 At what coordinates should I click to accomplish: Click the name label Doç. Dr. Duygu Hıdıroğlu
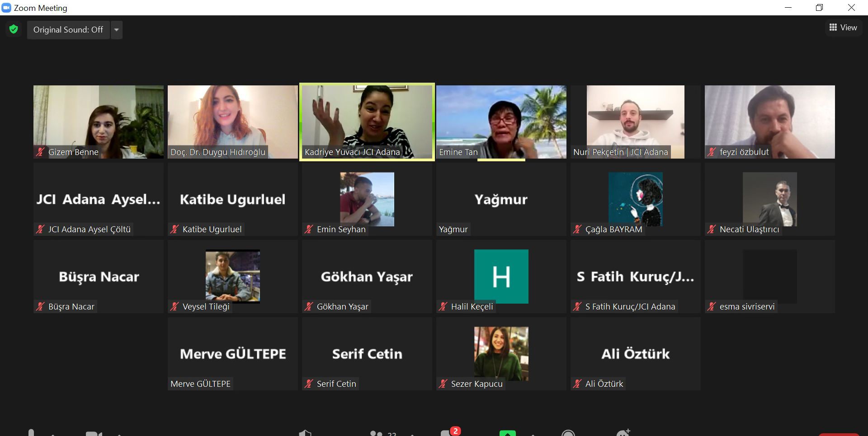218,152
